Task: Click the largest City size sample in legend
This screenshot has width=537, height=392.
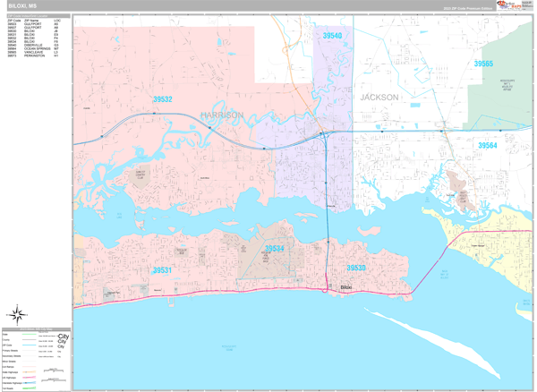Action: point(63,337)
